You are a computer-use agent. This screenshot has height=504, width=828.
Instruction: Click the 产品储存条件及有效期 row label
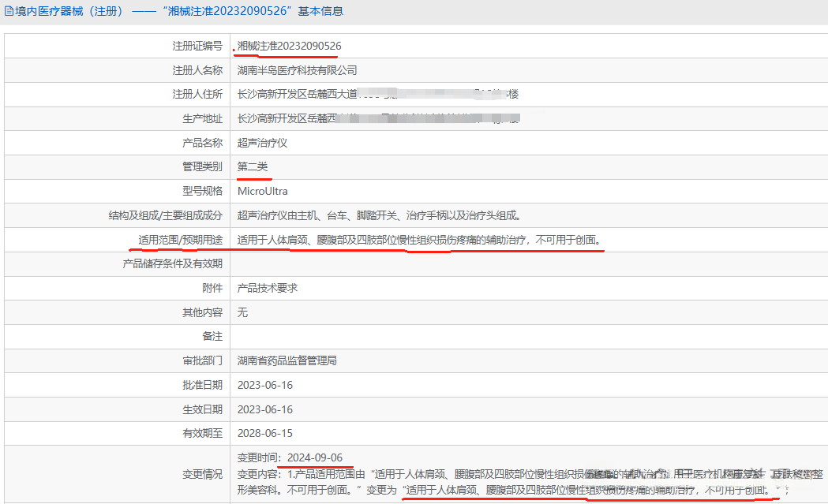173,263
